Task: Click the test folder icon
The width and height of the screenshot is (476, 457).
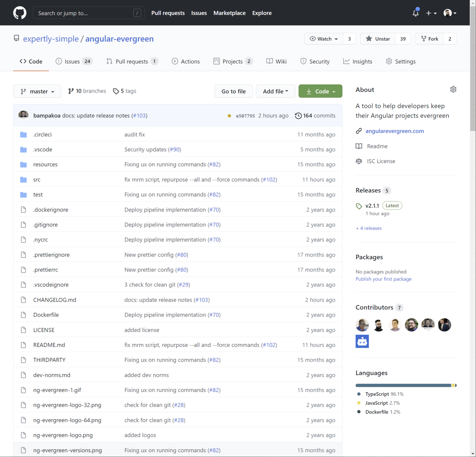Action: [x=23, y=195]
